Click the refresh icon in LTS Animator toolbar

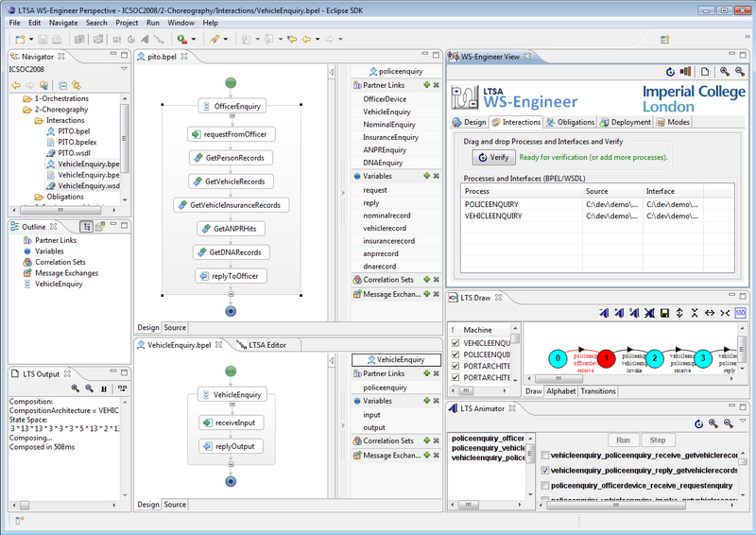pos(698,423)
